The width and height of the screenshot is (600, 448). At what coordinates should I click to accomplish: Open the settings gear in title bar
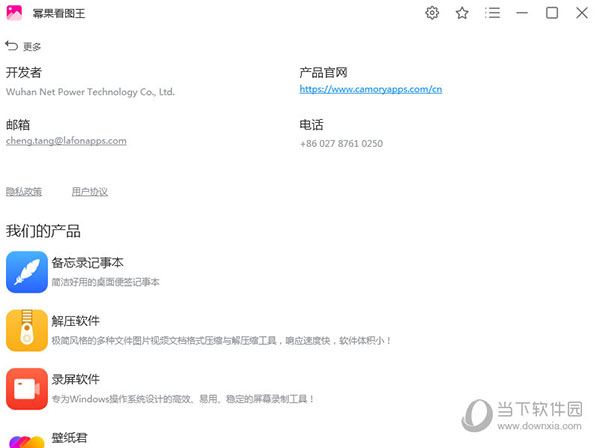tap(432, 13)
